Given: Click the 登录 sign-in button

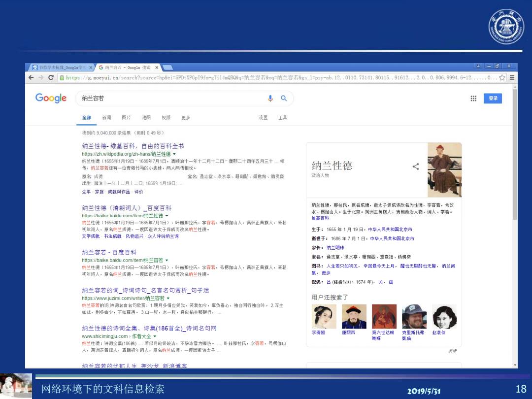Looking at the screenshot, I should point(493,99).
